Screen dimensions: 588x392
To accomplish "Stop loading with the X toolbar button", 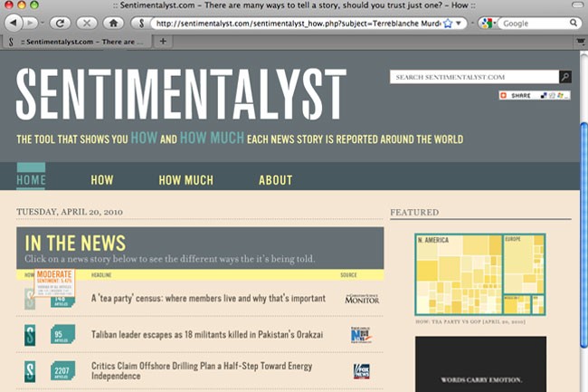I will tap(87, 24).
